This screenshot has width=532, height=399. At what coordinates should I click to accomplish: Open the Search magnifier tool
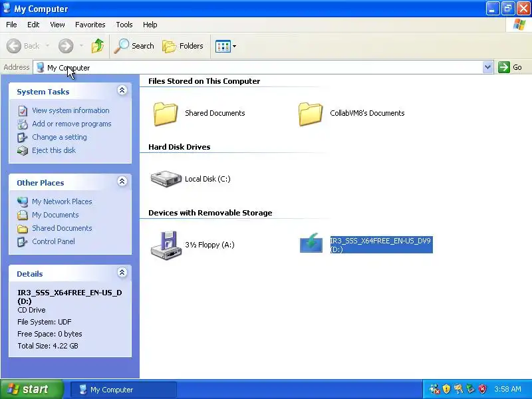coord(134,46)
